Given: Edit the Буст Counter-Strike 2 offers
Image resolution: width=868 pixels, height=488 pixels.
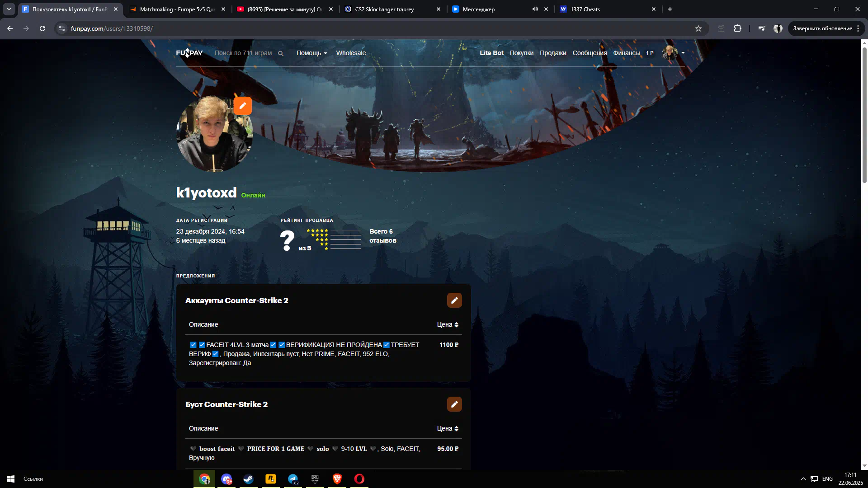Looking at the screenshot, I should pos(454,404).
